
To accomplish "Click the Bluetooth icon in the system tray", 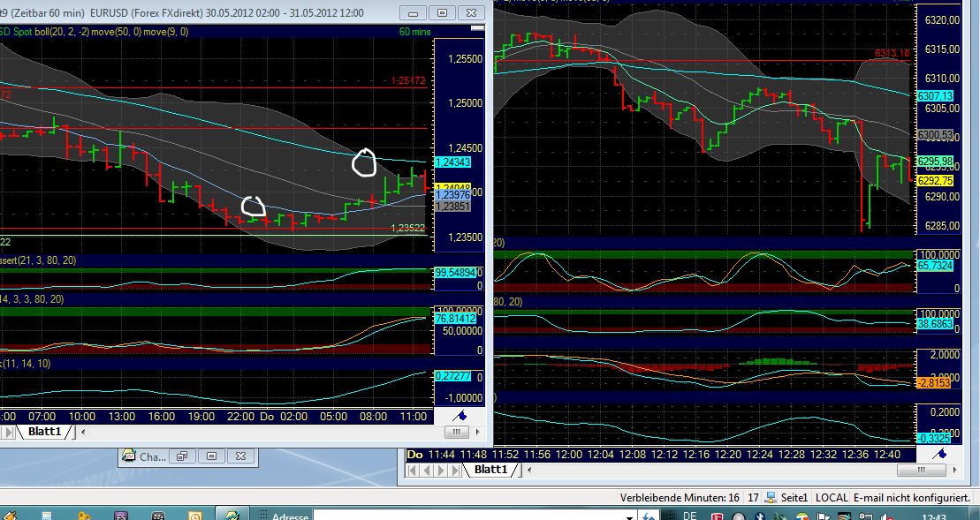I will [759, 516].
